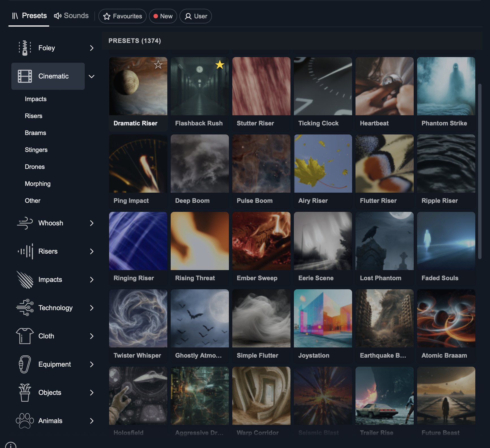The width and height of the screenshot is (490, 448).
Task: Click the Cloth t-shirt icon
Action: (25, 336)
